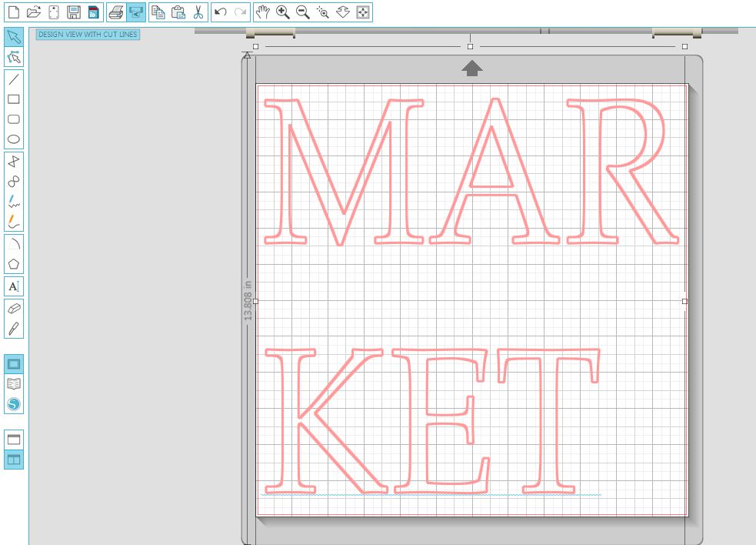756x545 pixels.
Task: Click the top-center selection handle
Action: click(x=470, y=47)
